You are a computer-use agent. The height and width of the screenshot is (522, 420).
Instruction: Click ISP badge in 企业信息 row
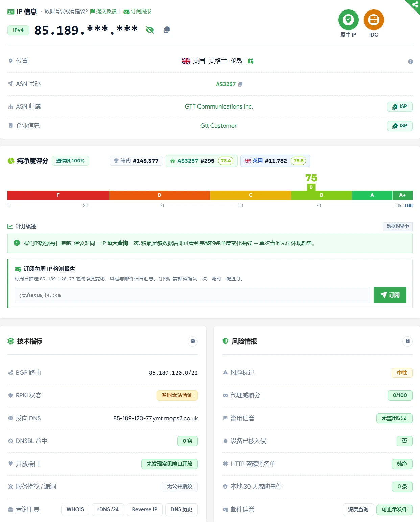pyautogui.click(x=400, y=126)
